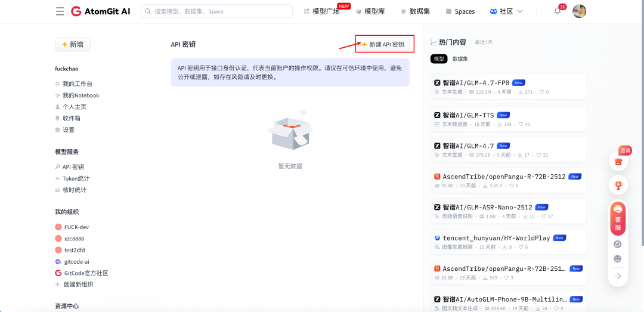Viewport: 644px width, 312px height.
Task: Click the 热门内容 chart icon
Action: [434, 42]
